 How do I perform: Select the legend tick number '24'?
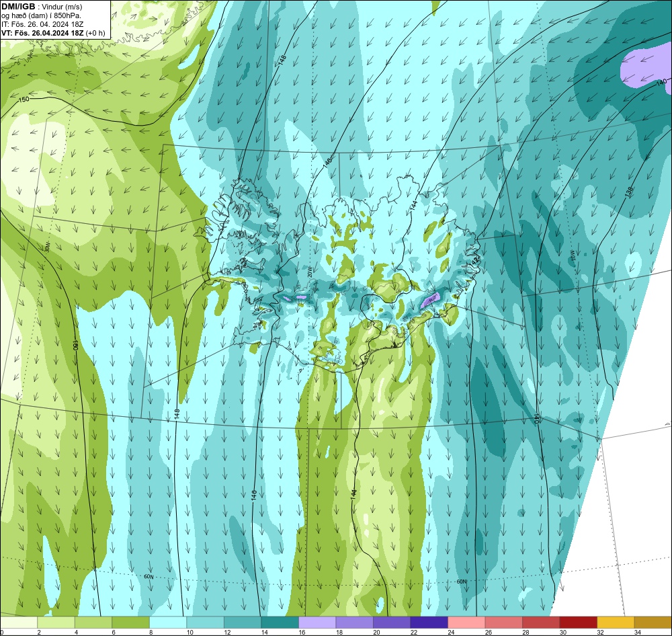[451, 632]
